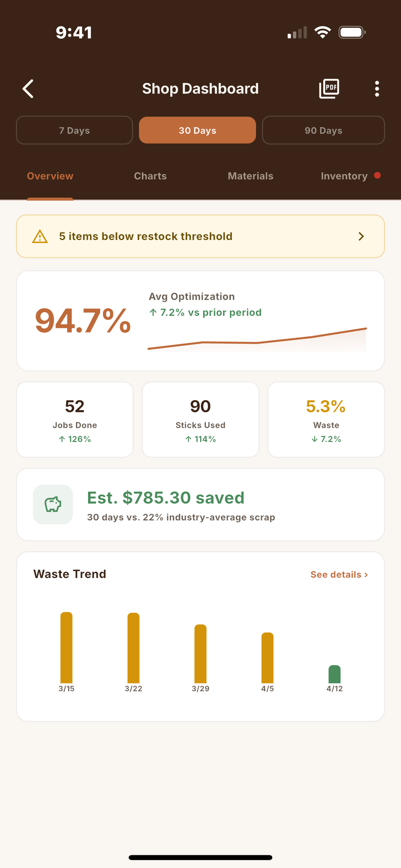Expand restock alert with chevron arrow

pos(361,236)
